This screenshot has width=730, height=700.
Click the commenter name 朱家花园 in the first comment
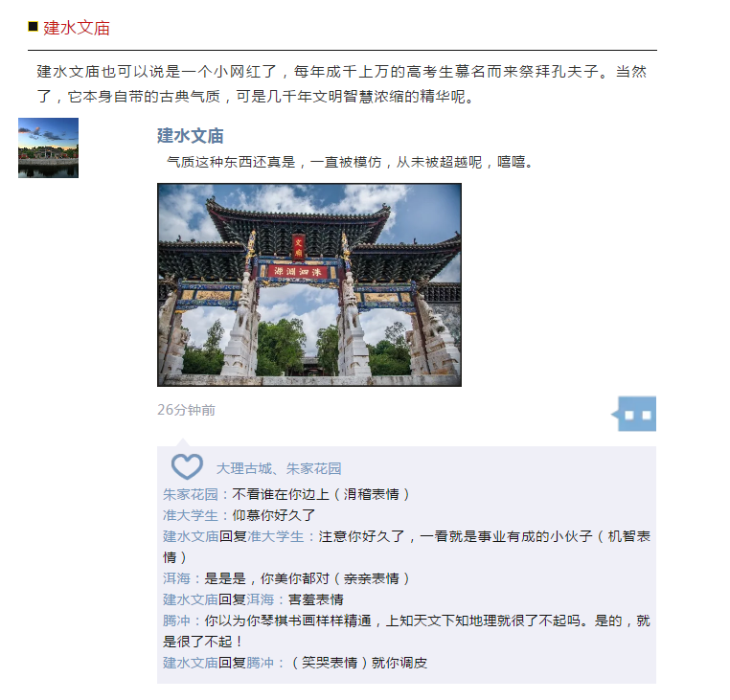pos(191,494)
